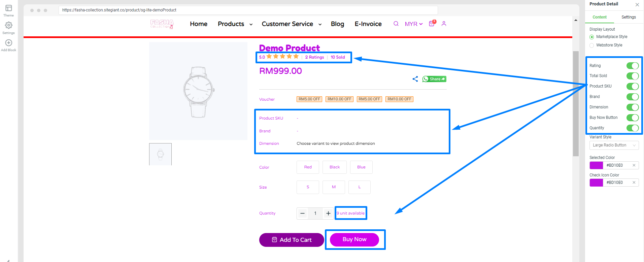Select Webstore Style radio option
Image resolution: width=644 pixels, height=262 pixels.
(592, 45)
